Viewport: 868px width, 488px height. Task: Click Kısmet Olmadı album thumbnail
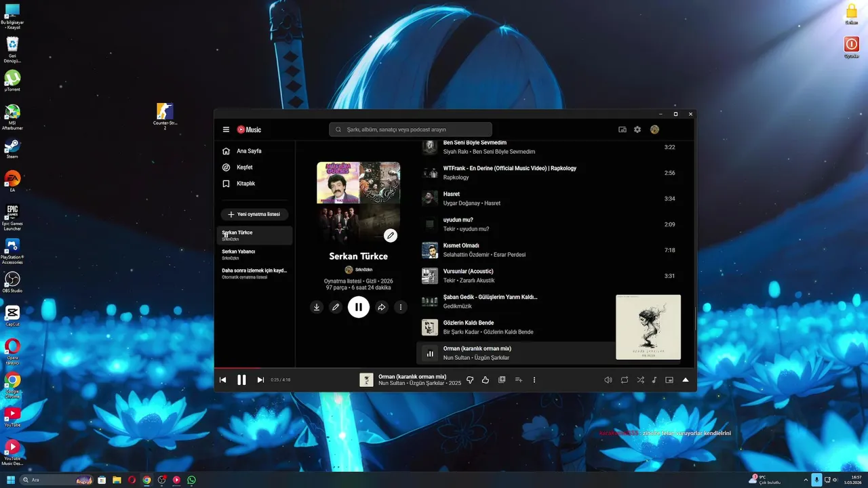coord(430,250)
